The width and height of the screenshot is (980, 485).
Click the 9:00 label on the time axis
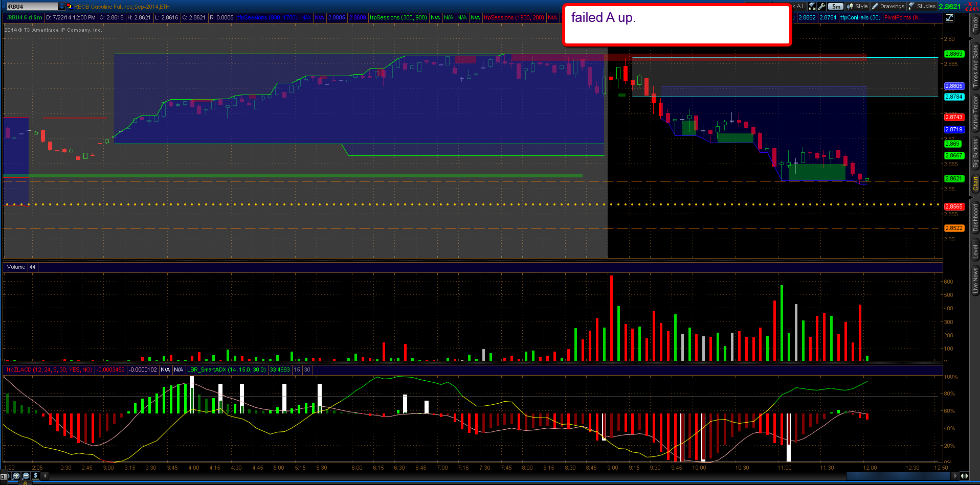point(613,468)
